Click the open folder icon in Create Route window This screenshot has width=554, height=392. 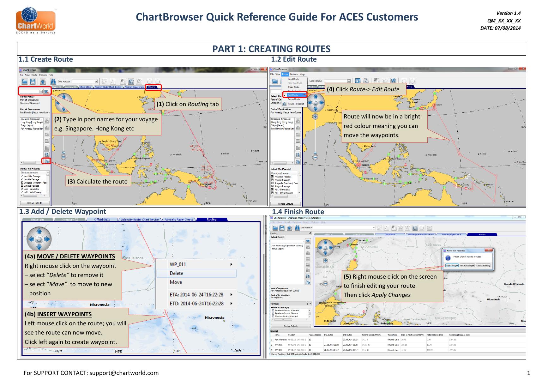point(24,81)
